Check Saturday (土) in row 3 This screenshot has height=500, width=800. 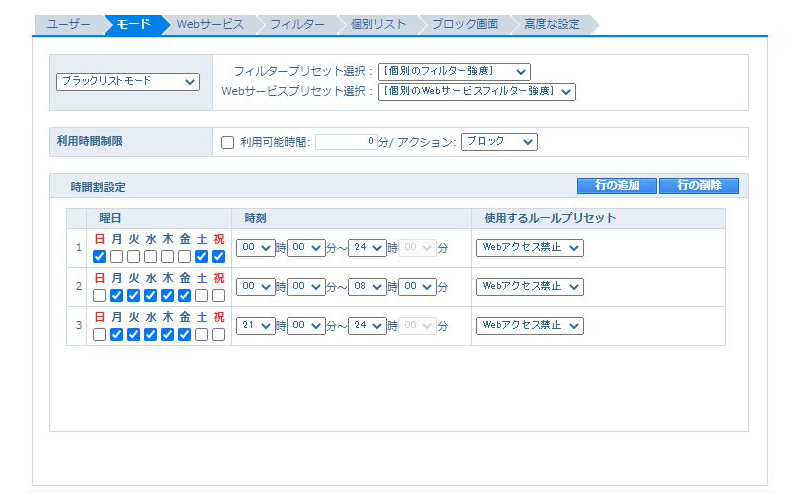pyautogui.click(x=202, y=334)
